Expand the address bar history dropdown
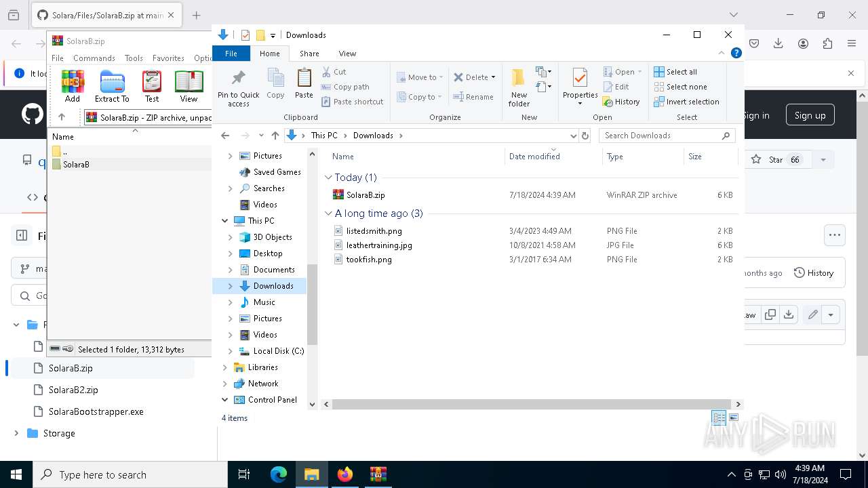This screenshot has height=488, width=868. pos(574,136)
